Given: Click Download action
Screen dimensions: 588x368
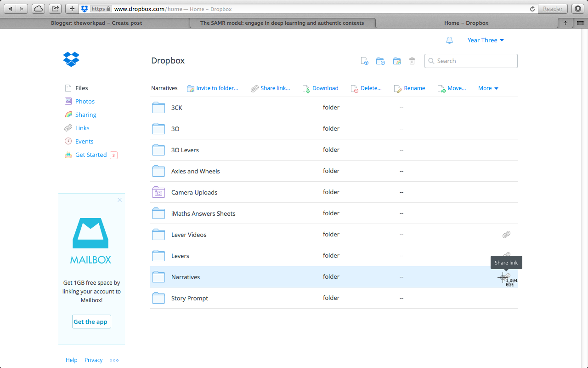Looking at the screenshot, I should (x=320, y=88).
